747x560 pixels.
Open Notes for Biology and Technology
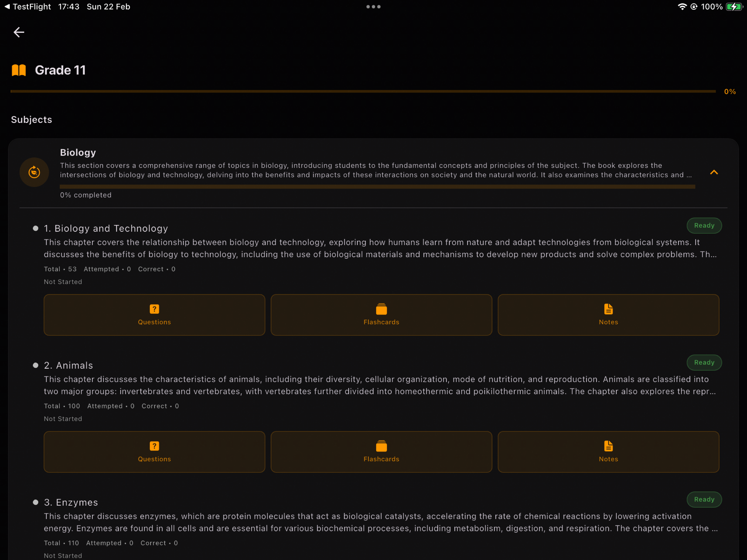tap(608, 315)
